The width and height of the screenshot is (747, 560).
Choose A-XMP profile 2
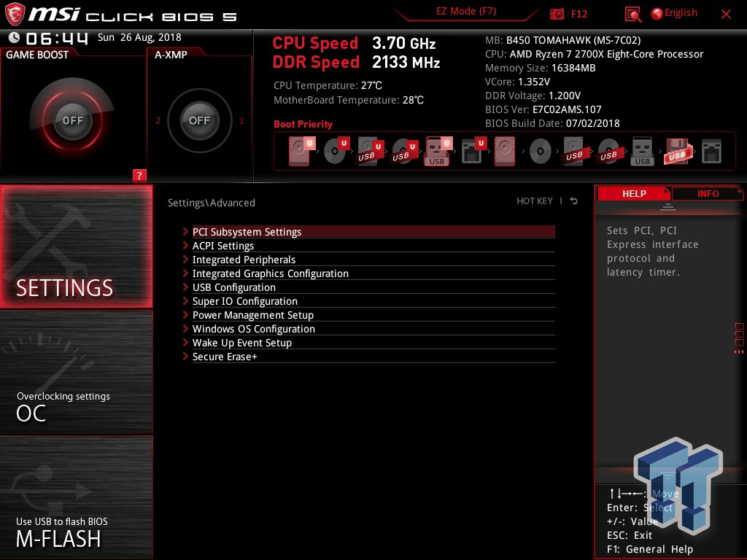pos(158,120)
